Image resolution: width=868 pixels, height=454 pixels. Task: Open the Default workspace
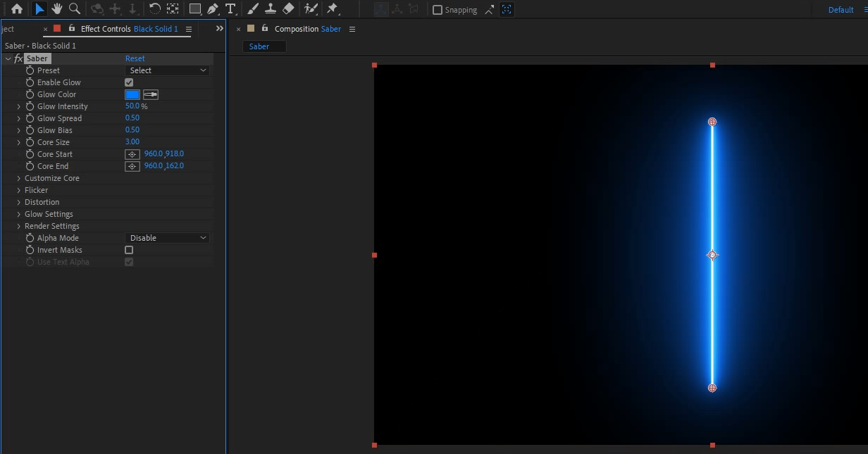click(x=841, y=10)
